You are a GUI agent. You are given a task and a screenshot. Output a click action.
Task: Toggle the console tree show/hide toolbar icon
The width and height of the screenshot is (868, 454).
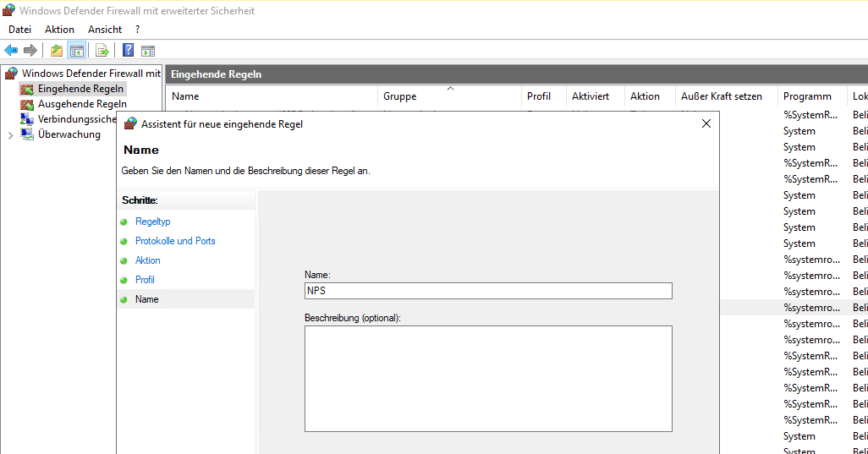(76, 51)
